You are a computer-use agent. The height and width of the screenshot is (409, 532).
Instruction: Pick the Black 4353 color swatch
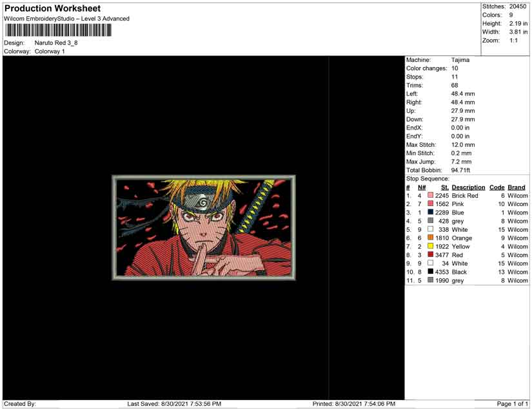tap(431, 271)
